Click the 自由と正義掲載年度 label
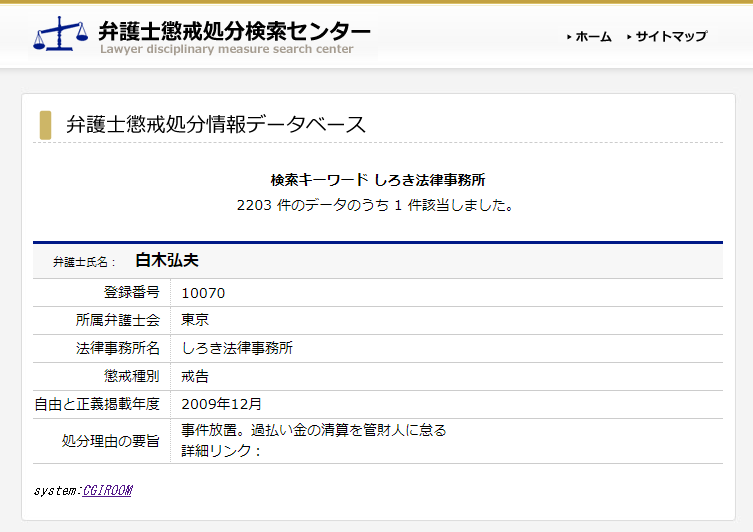Viewport: 753px width, 532px height. click(x=97, y=404)
